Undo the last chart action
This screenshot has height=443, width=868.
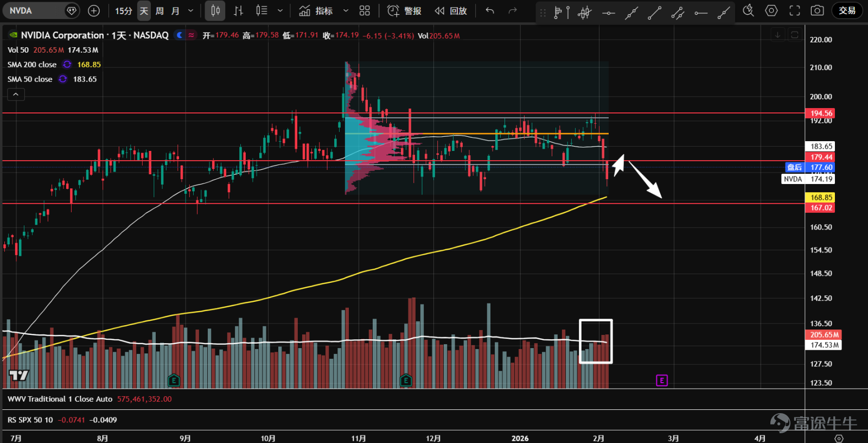[490, 10]
